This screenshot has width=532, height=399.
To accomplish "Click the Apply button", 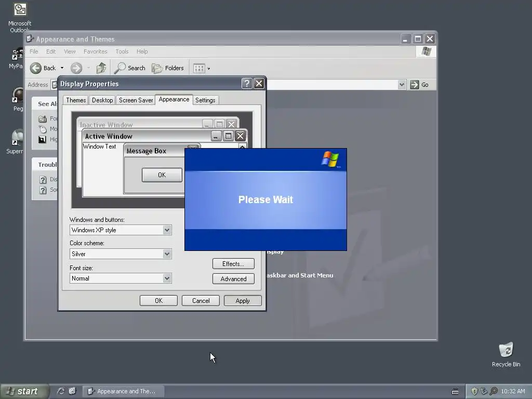I will [243, 301].
